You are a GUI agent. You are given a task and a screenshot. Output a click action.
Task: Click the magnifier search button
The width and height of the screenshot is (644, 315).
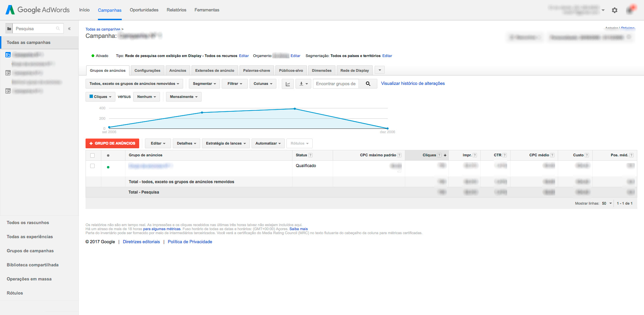(368, 84)
